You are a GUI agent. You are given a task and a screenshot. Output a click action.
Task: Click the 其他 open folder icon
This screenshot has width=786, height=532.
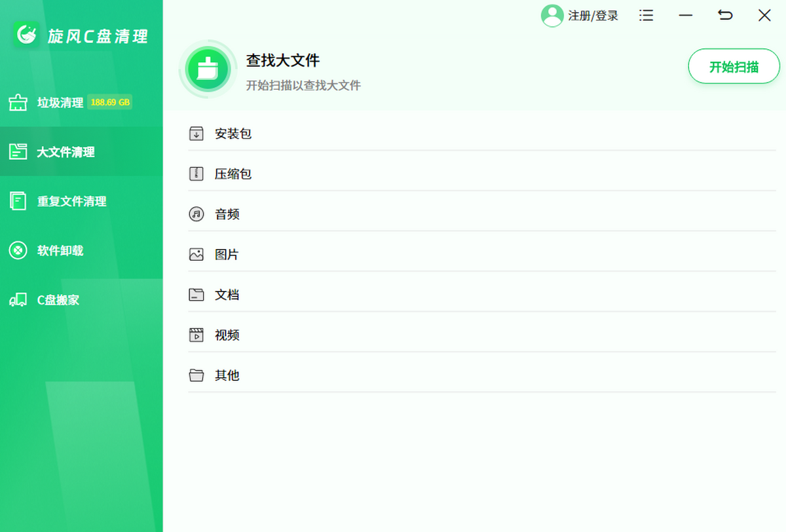196,375
